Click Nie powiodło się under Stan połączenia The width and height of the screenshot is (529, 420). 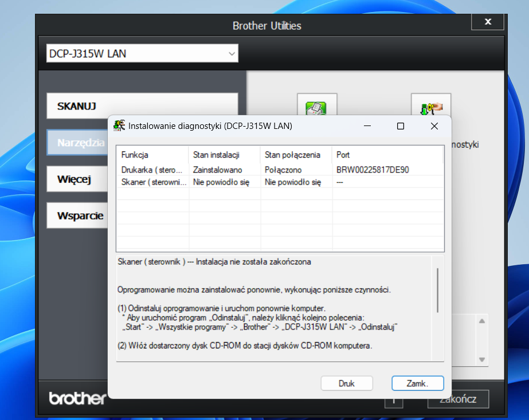[x=293, y=182]
